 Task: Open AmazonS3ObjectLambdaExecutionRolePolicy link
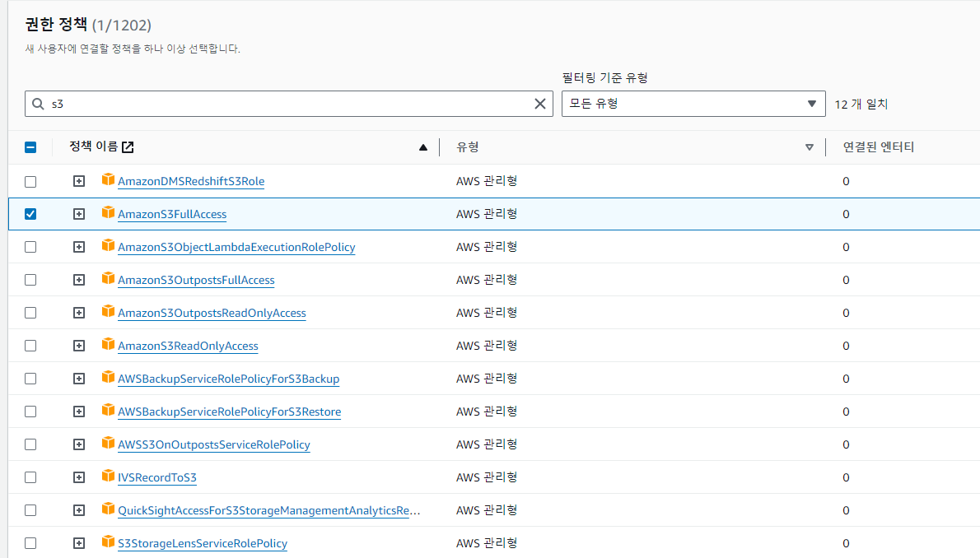pos(236,247)
